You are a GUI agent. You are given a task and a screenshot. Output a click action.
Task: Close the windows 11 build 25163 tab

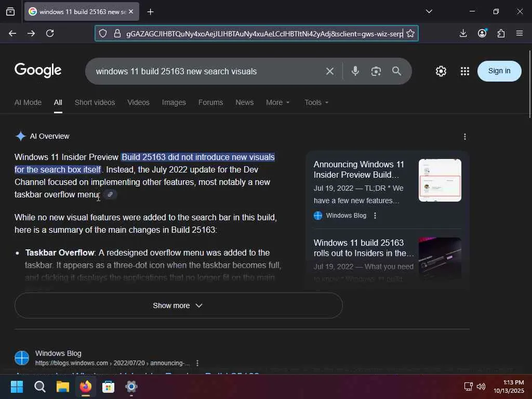coord(131,11)
